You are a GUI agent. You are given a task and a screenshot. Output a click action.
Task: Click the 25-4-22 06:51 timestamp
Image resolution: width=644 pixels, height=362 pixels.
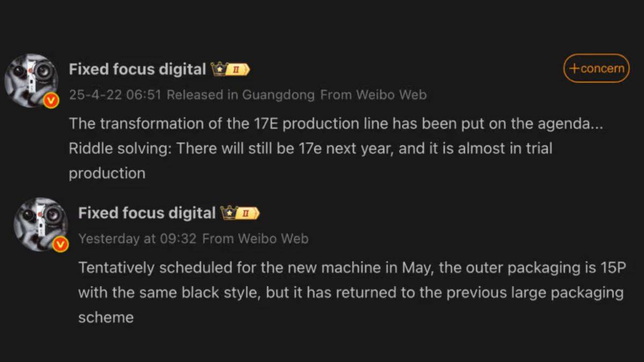(115, 95)
